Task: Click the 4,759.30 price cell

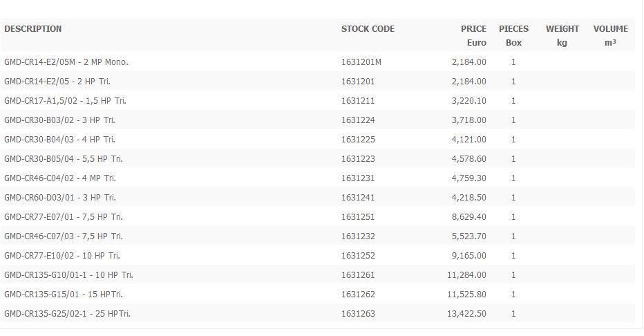Action: (x=468, y=178)
